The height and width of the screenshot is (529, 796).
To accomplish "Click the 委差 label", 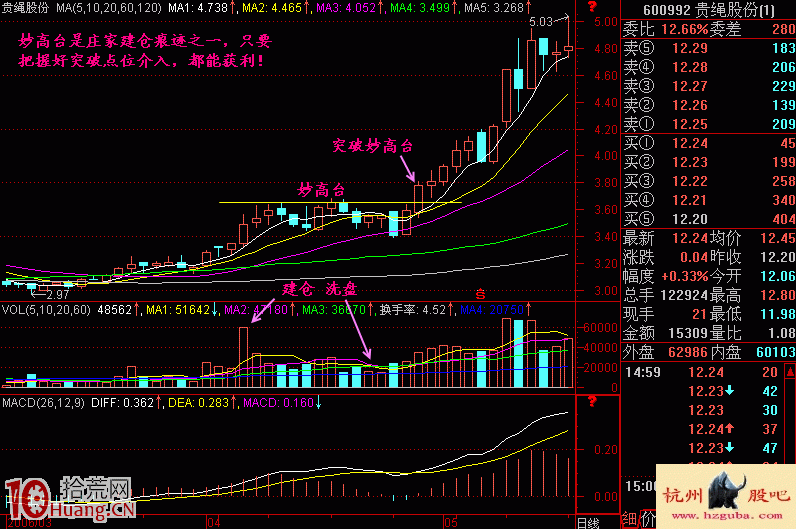I will (725, 29).
